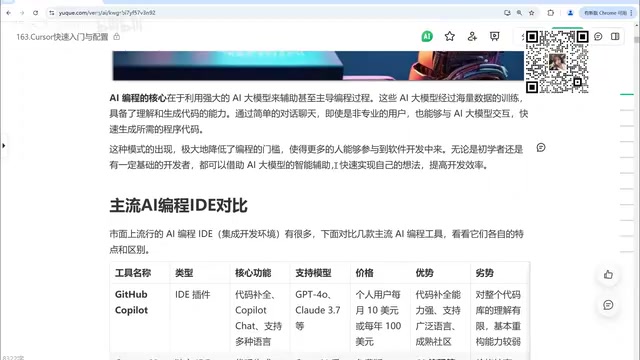The width and height of the screenshot is (640, 360).
Task: Click the vertical scrollbar thumb
Action: 636,40
